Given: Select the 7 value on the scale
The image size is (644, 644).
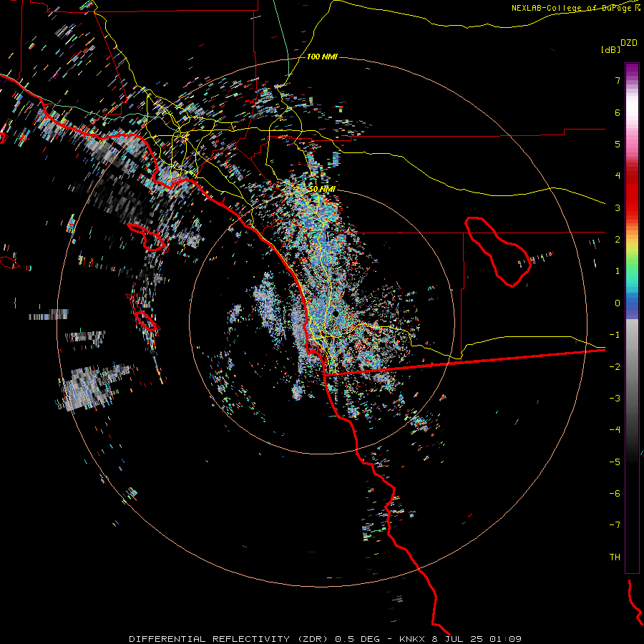Looking at the screenshot, I should pos(618,80).
